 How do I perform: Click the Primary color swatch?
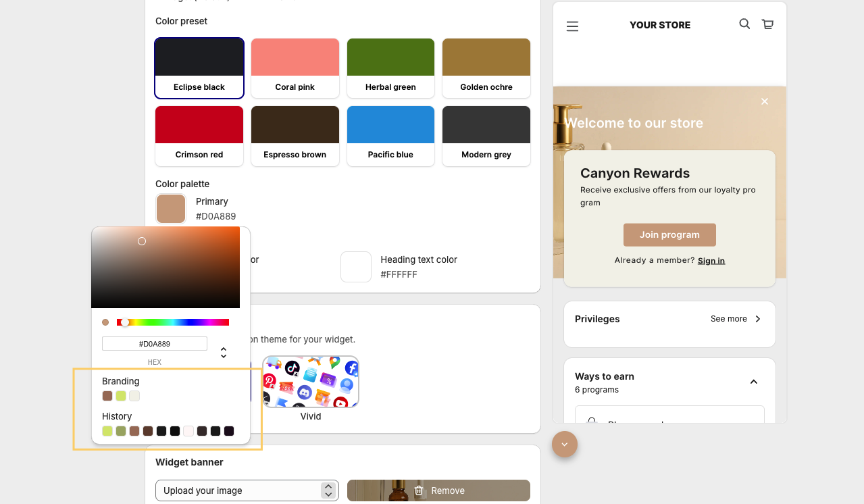[x=171, y=209]
